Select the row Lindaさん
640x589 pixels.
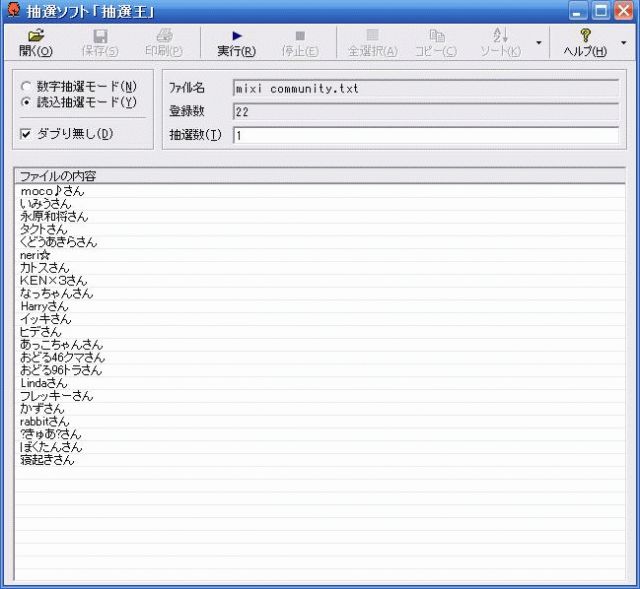320,383
